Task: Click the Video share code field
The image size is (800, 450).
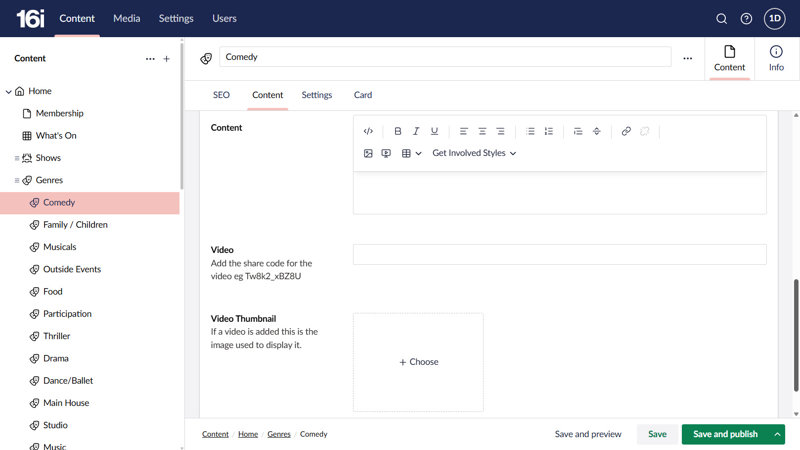Action: 560,255
